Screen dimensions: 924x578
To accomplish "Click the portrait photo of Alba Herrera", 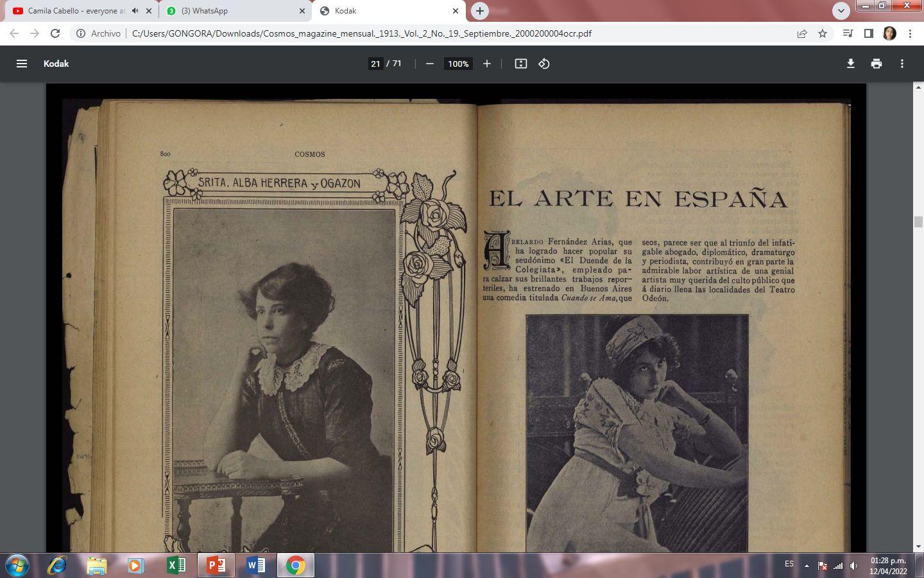I will (x=284, y=380).
